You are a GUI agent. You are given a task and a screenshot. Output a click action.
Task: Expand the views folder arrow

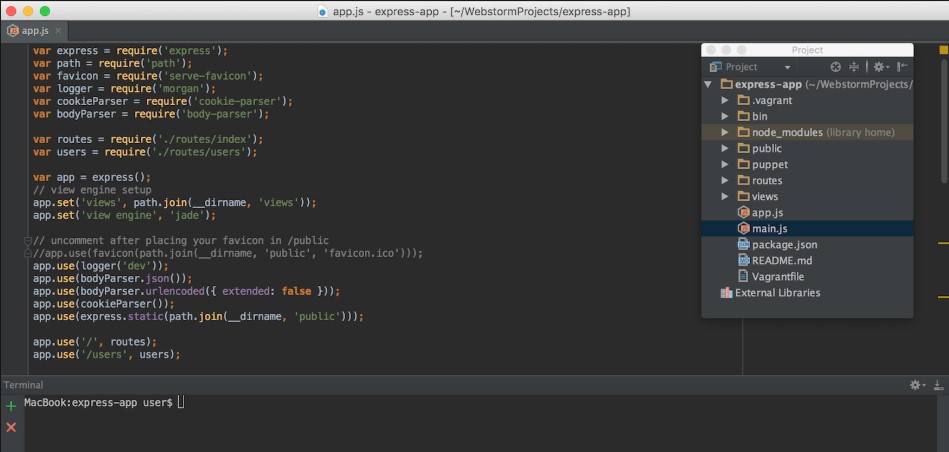[x=725, y=197]
